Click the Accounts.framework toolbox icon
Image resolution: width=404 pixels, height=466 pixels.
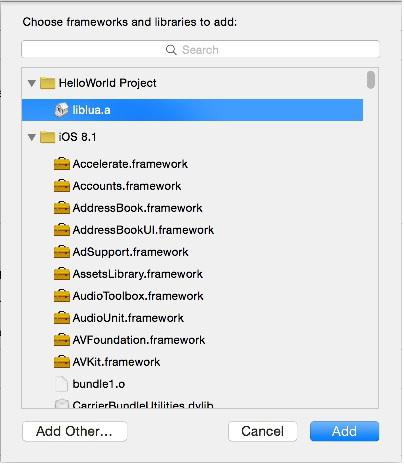(62, 186)
